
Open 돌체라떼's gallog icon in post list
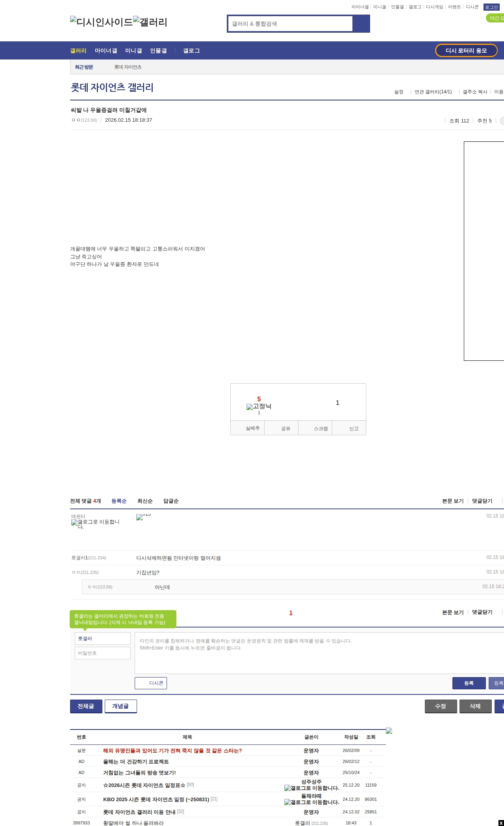(x=311, y=802)
